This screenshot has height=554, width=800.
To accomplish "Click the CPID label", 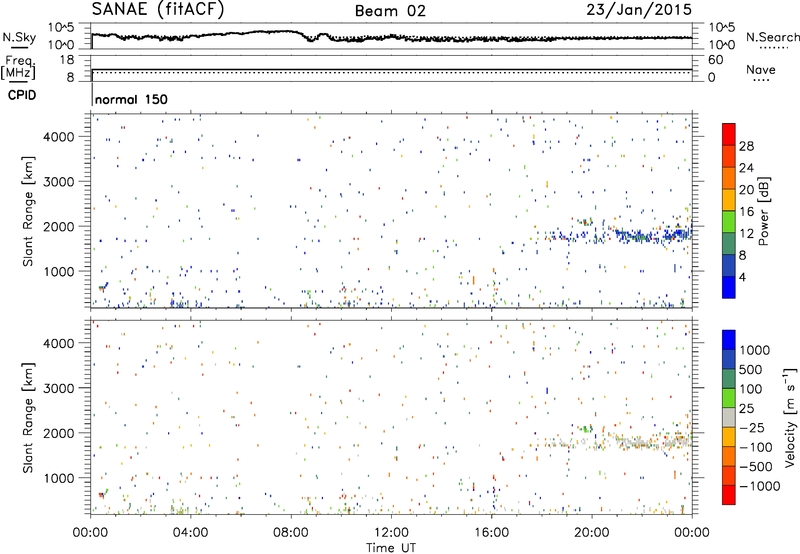I will (x=22, y=95).
